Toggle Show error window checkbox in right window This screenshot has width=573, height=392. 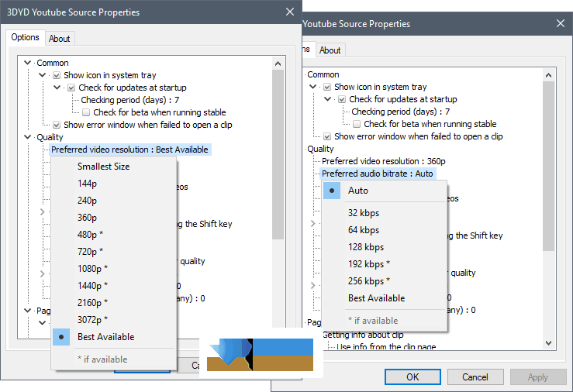click(327, 136)
